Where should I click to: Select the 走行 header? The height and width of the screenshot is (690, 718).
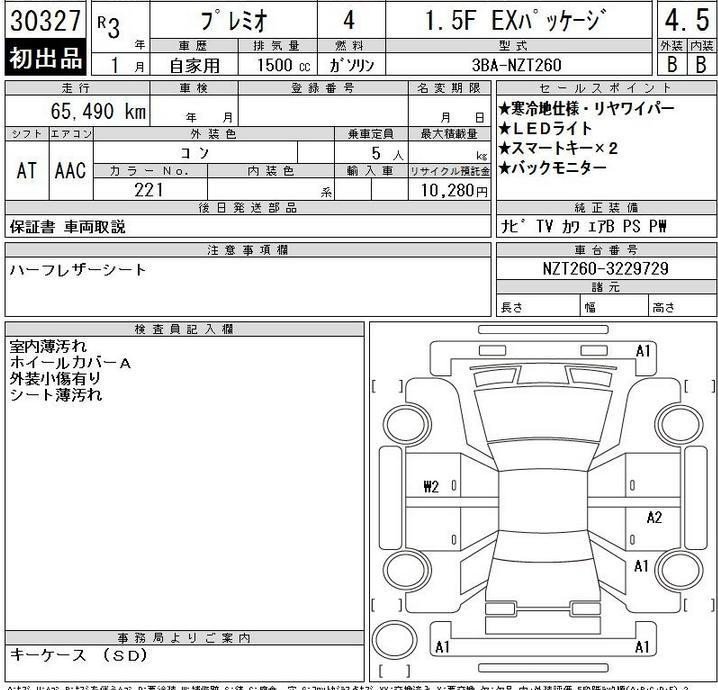76,87
